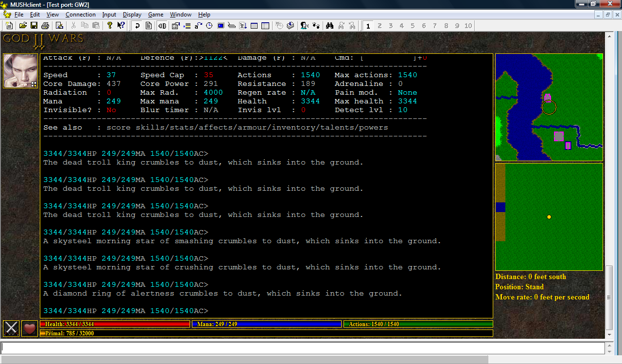Click the blue Mana 249 bar

pos(266,324)
